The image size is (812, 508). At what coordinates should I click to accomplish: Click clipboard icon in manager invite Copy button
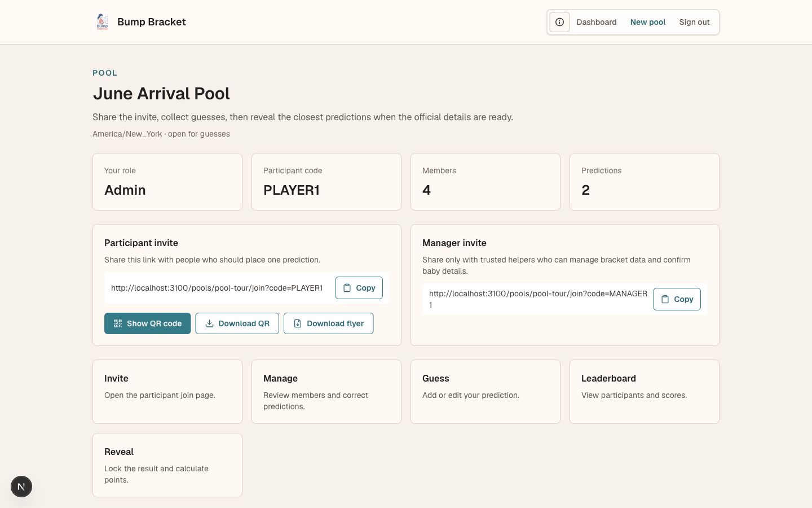click(665, 299)
